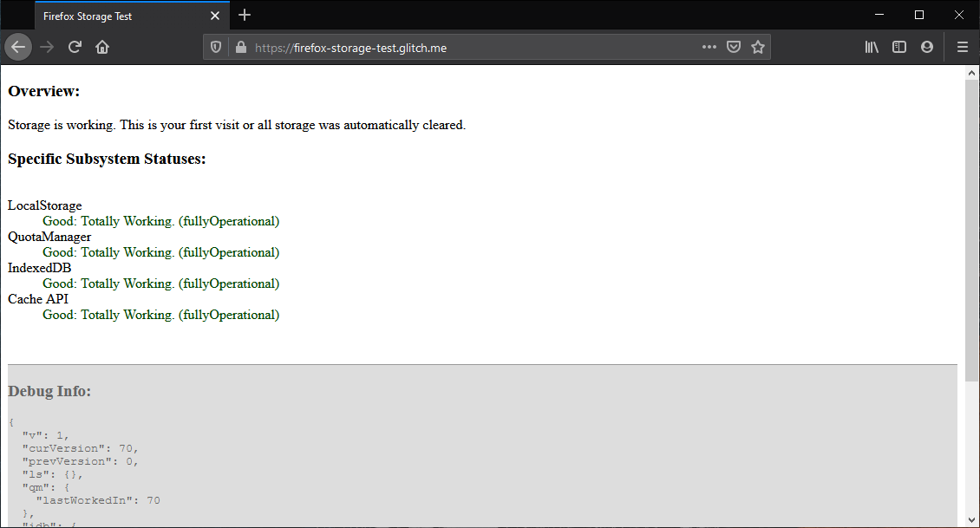
Task: Open the Firefox hamburger menu
Action: tap(963, 48)
